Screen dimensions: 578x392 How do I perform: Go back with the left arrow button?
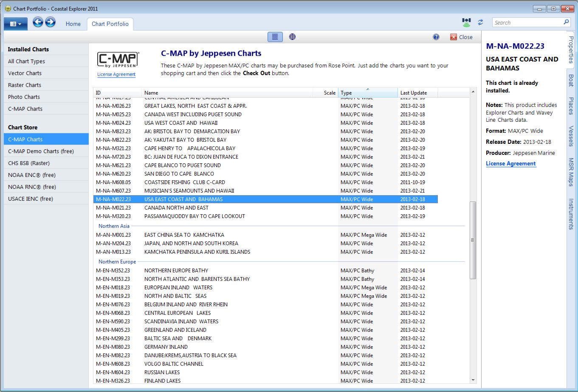pos(38,22)
